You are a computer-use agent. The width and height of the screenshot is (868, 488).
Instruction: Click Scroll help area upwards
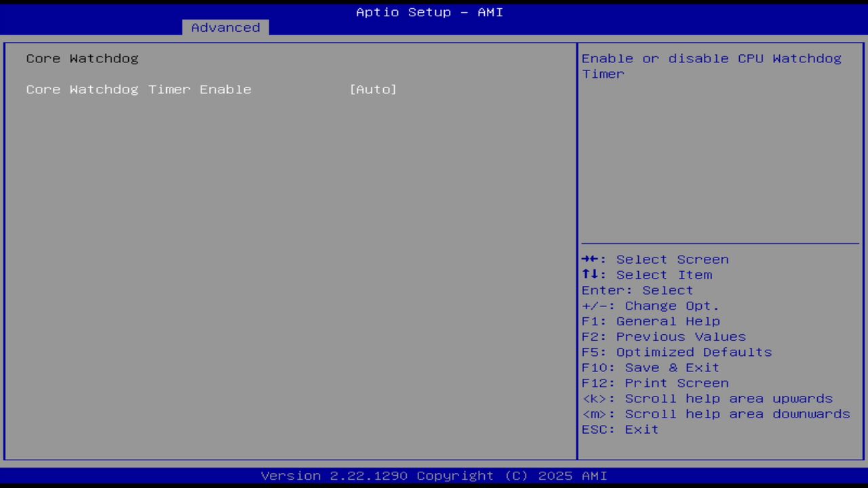[707, 399]
